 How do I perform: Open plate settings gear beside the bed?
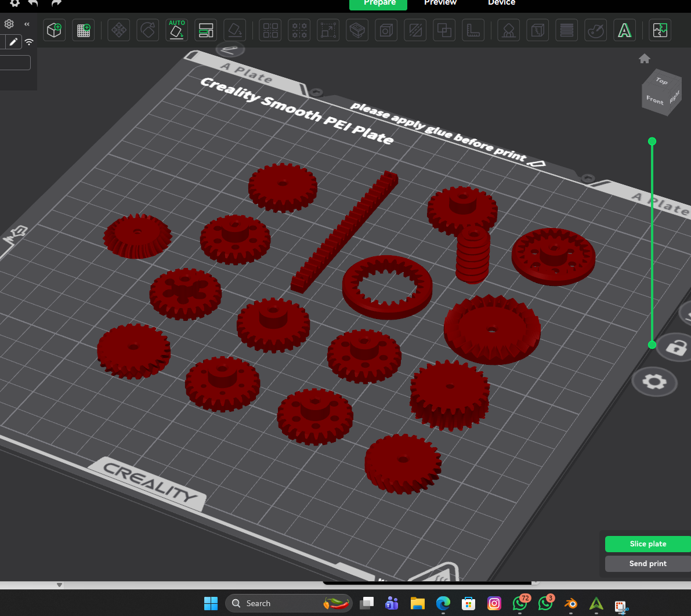655,382
